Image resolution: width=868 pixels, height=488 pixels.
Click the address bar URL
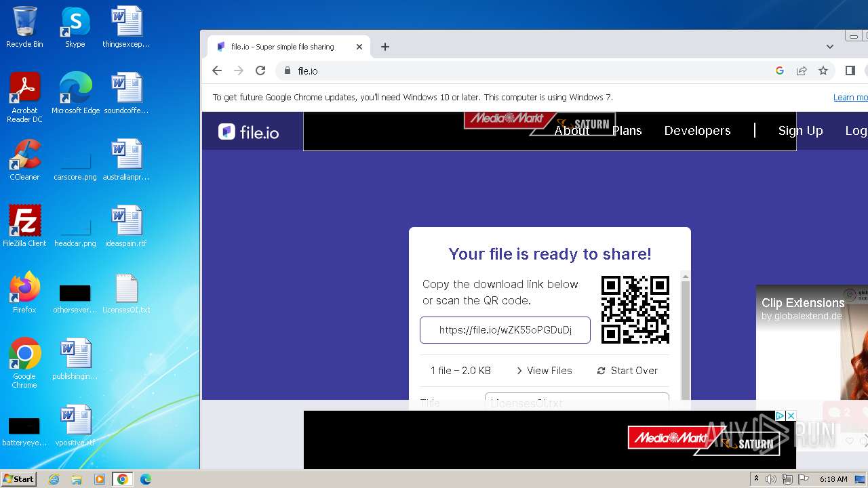coord(308,71)
